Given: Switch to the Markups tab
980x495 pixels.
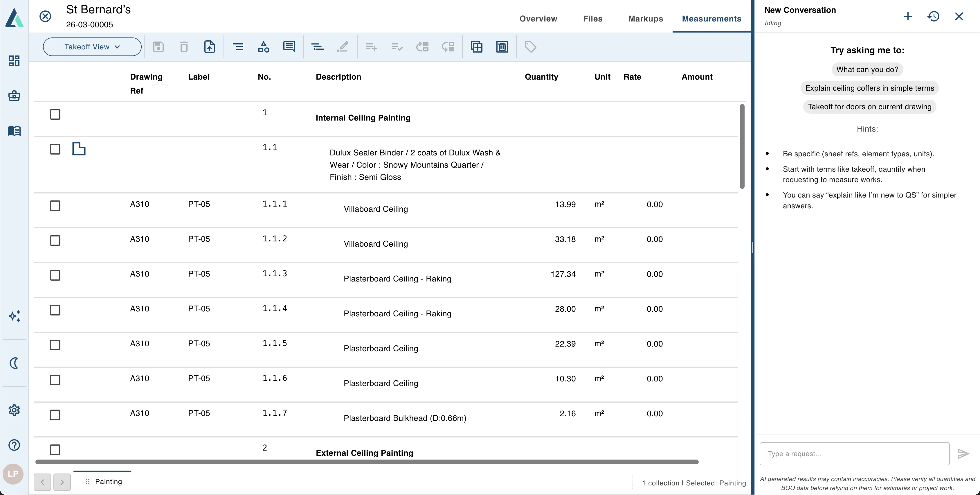Looking at the screenshot, I should [x=645, y=19].
